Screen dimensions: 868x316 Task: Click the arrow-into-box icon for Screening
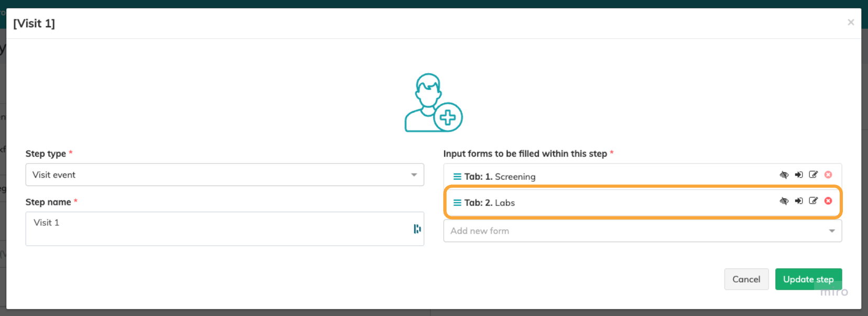pos(798,175)
